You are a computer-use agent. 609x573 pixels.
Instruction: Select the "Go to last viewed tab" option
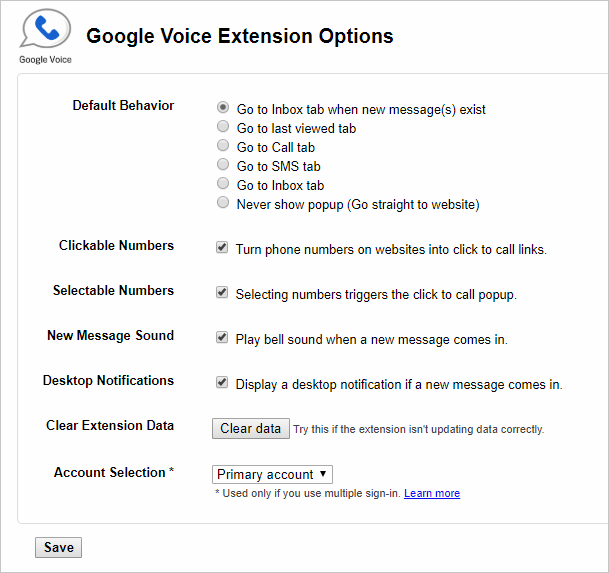point(223,127)
